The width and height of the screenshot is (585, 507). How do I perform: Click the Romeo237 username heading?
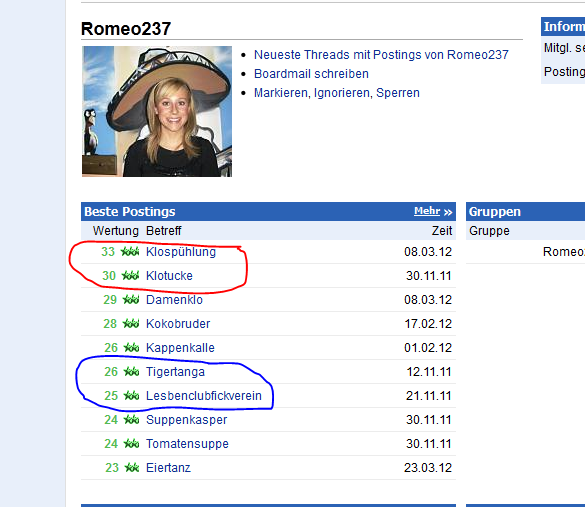126,29
